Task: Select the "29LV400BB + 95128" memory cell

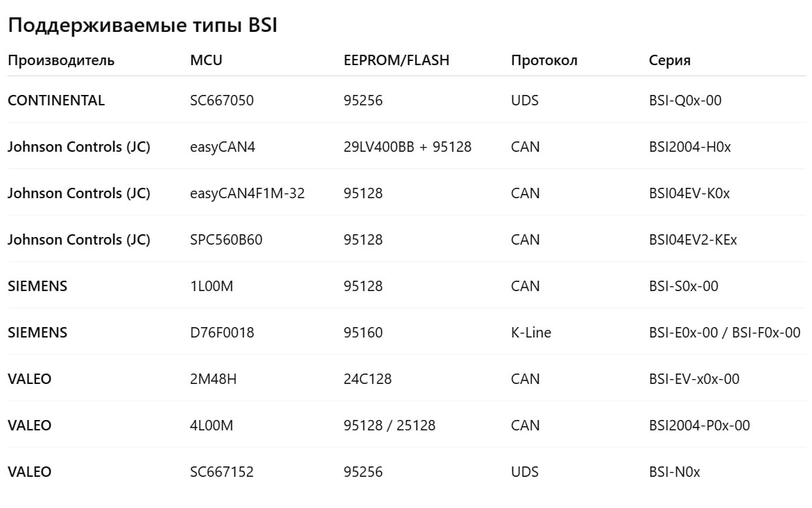Action: point(407,147)
